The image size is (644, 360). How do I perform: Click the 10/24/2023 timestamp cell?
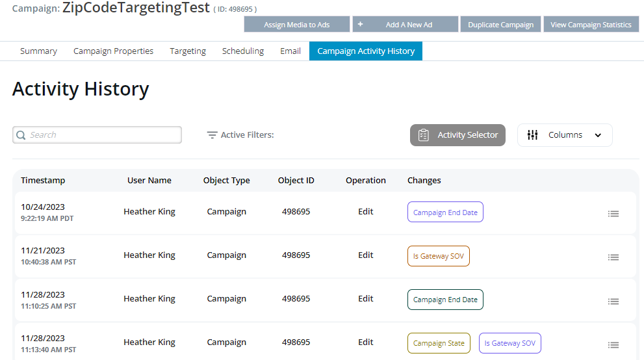click(x=47, y=212)
